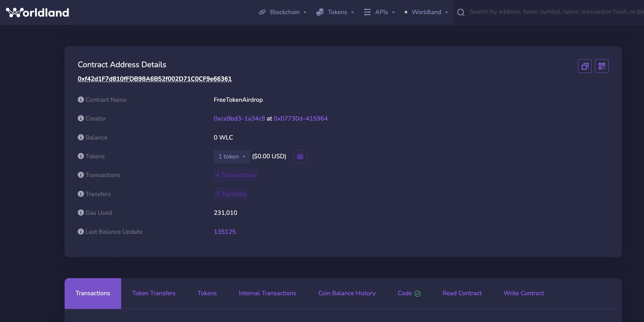644x322 pixels.
Task: Open the Read Contract tab
Action: [x=462, y=293]
